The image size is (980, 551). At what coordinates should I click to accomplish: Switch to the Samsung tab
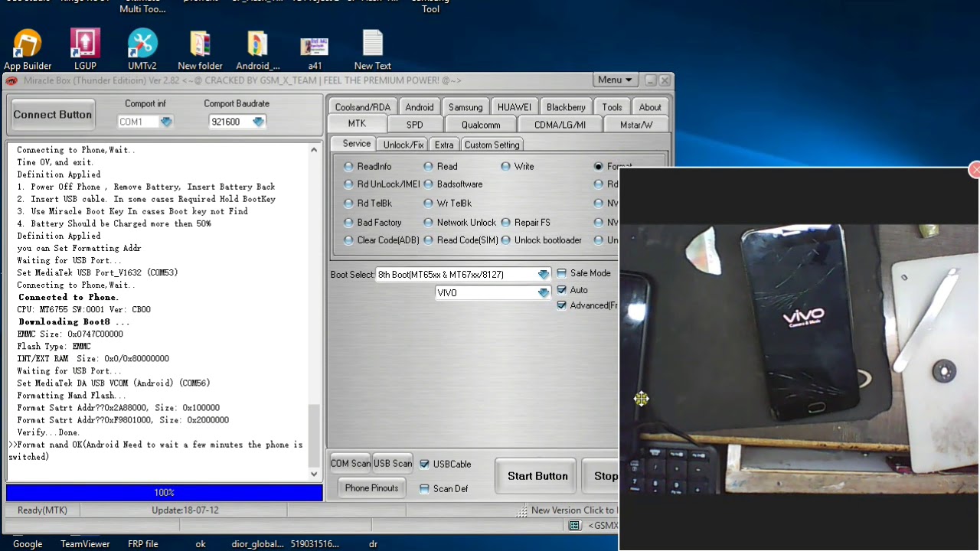click(x=465, y=107)
